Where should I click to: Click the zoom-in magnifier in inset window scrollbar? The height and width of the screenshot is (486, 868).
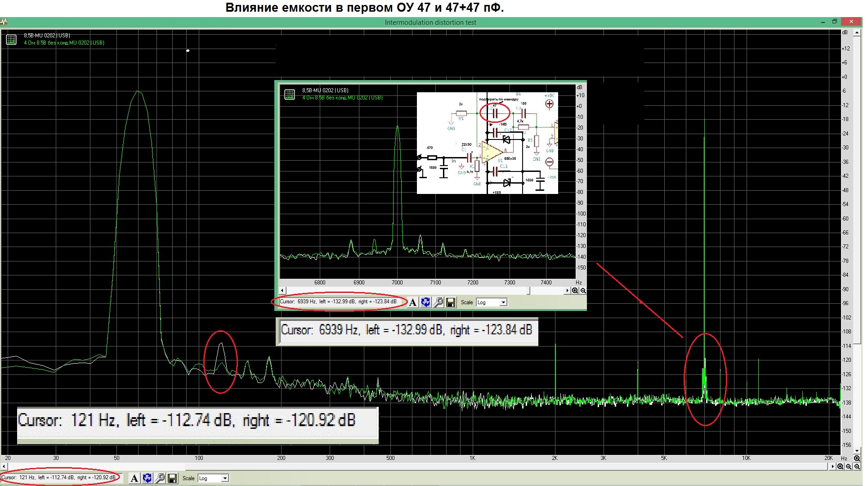[x=575, y=291]
